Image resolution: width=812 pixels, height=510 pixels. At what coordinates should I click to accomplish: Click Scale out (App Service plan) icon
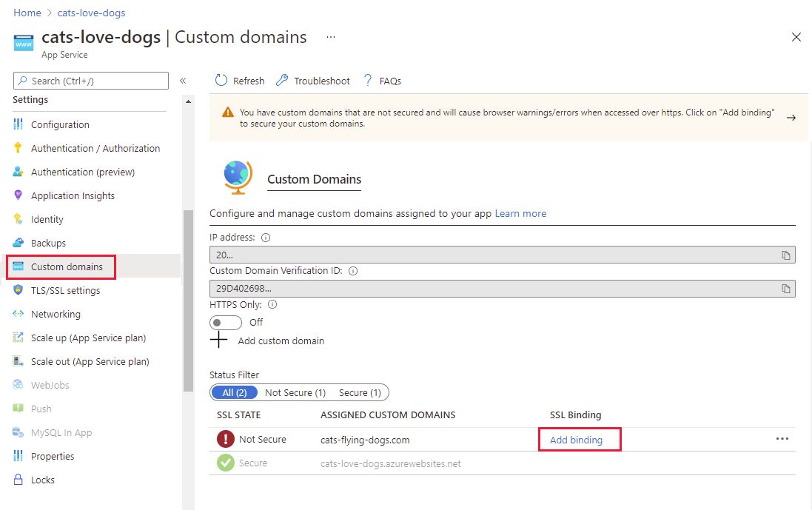pos(18,361)
